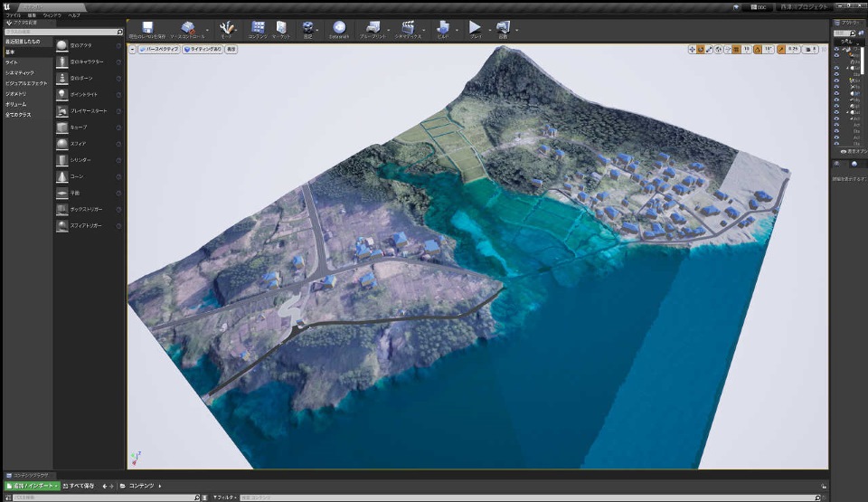
Task: Open the ウィンドウ (Window) menu
Action: tap(52, 15)
